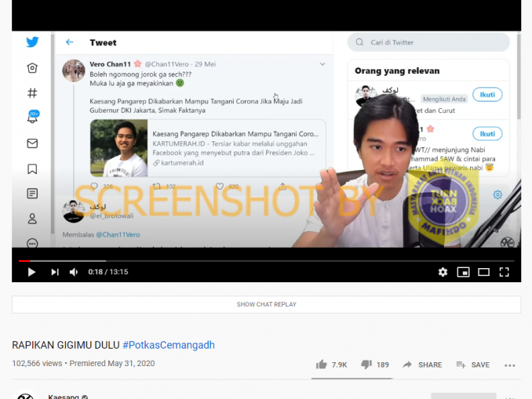Open more options ellipsis in channel row
Screen dimensions: 532x399
509,397
